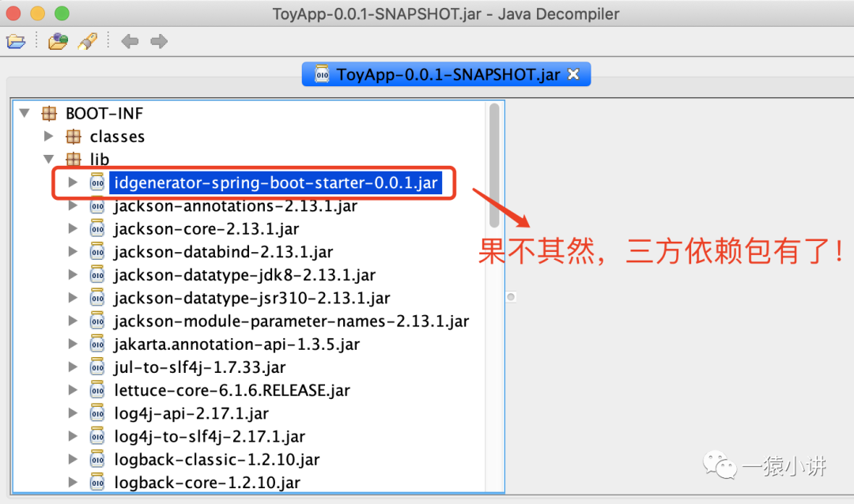
Task: Select jackson-core-2.13.1.jar row
Action: point(206,228)
